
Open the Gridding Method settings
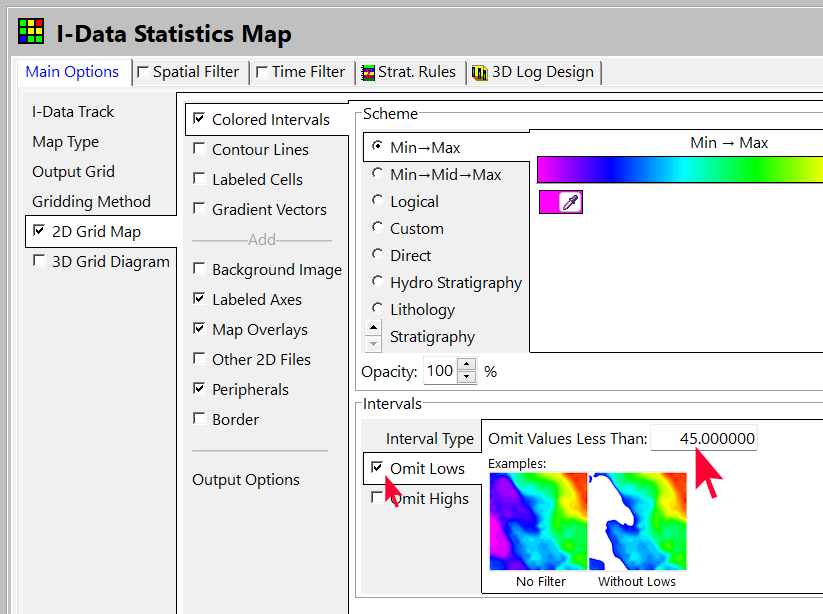pos(91,202)
